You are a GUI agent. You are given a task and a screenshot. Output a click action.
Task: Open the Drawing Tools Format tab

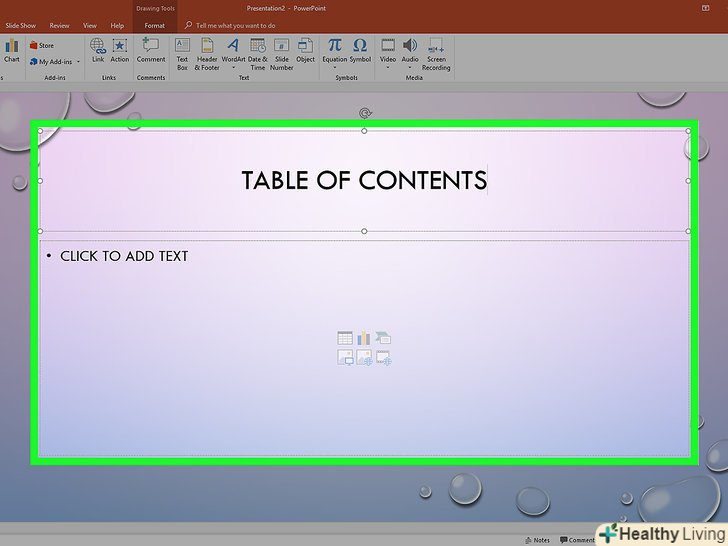155,26
